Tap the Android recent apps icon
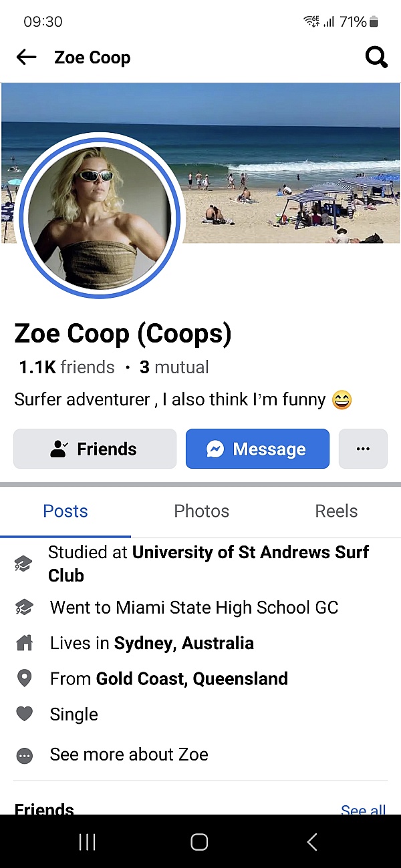 [x=88, y=842]
